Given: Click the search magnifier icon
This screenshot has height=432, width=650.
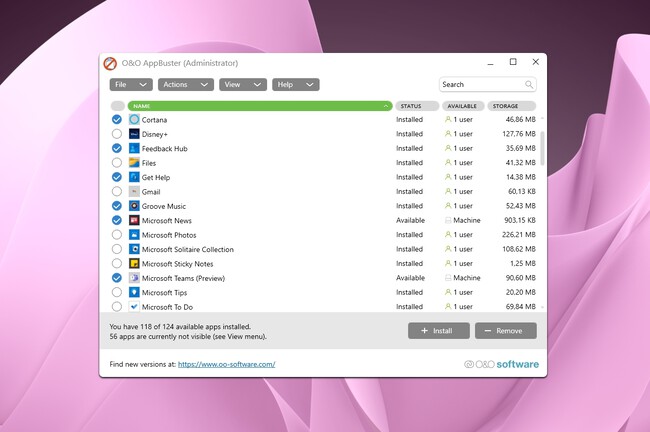Looking at the screenshot, I should pyautogui.click(x=529, y=85).
